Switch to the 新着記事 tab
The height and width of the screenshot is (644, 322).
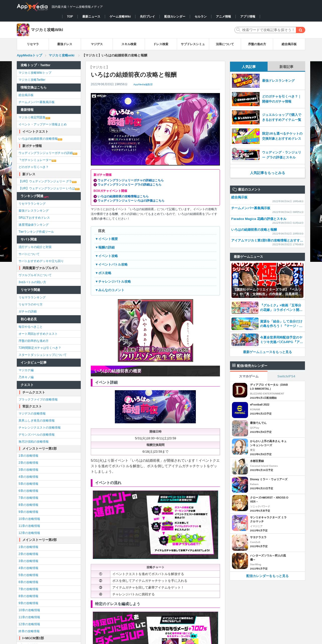(286, 67)
